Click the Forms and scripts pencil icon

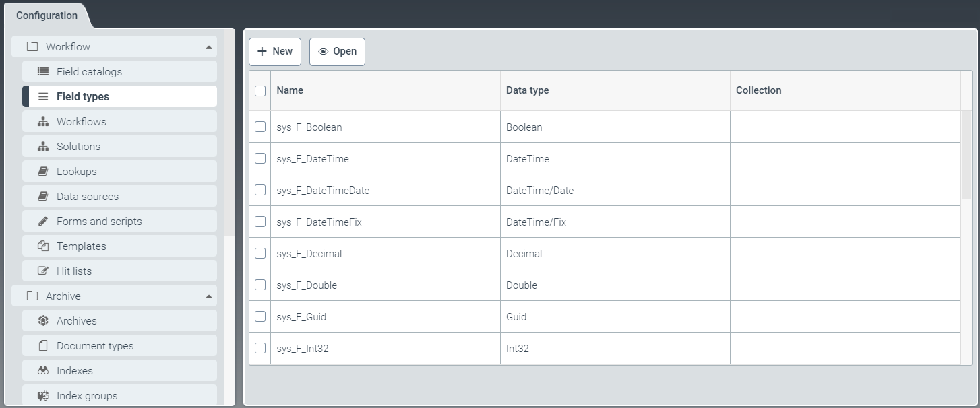coord(43,222)
